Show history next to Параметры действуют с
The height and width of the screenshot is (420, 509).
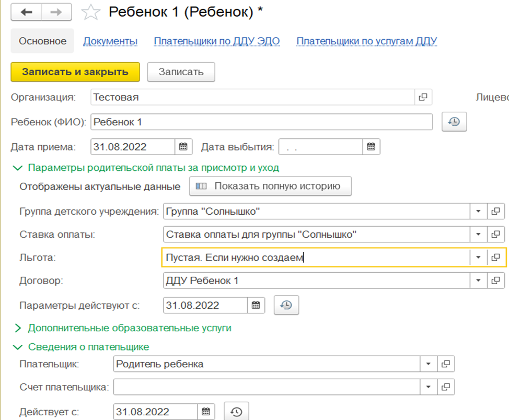point(286,305)
